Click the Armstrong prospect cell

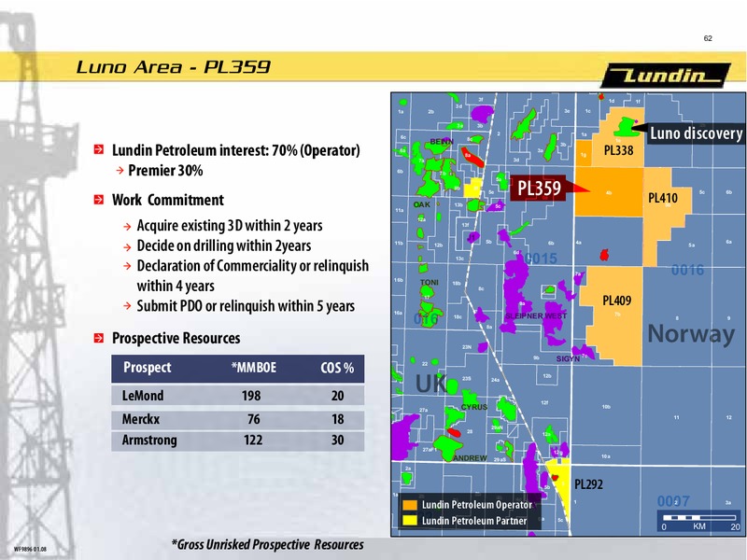tap(149, 440)
